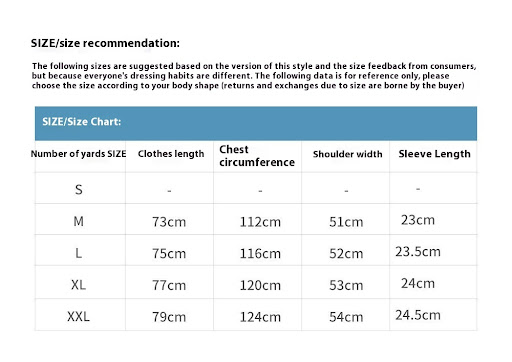Screen dimensions: 512x362
Task: Select the XL size row label
Action: click(78, 285)
